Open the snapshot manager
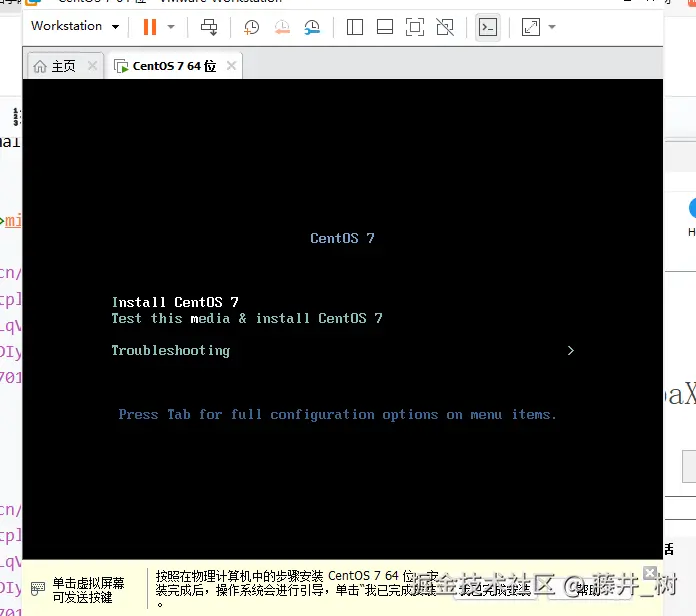 tap(312, 27)
